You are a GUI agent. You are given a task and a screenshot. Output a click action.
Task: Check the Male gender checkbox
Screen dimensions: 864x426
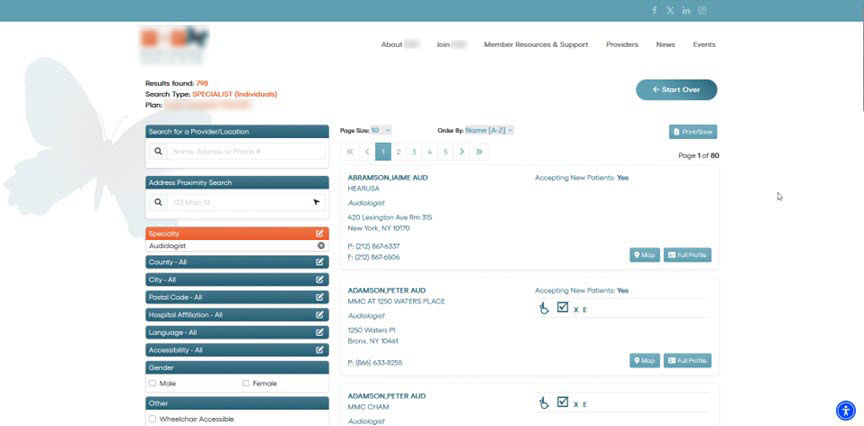coord(153,383)
